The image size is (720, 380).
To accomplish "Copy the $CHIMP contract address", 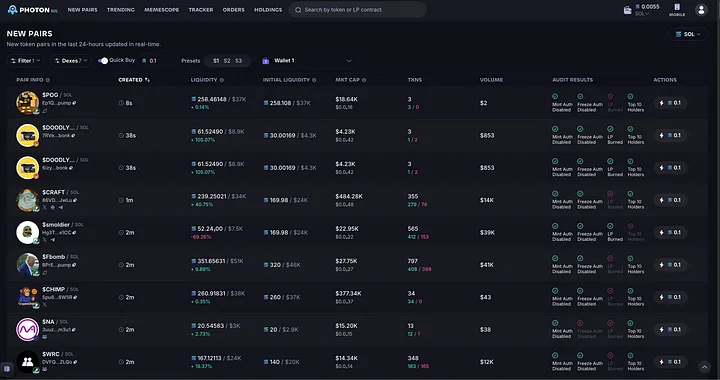I will click(x=75, y=297).
